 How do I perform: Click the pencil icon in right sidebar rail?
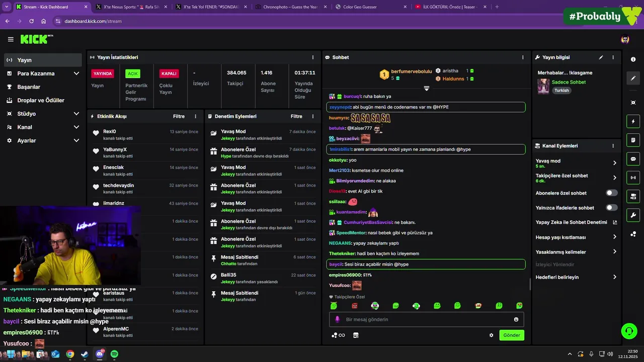[x=633, y=78]
